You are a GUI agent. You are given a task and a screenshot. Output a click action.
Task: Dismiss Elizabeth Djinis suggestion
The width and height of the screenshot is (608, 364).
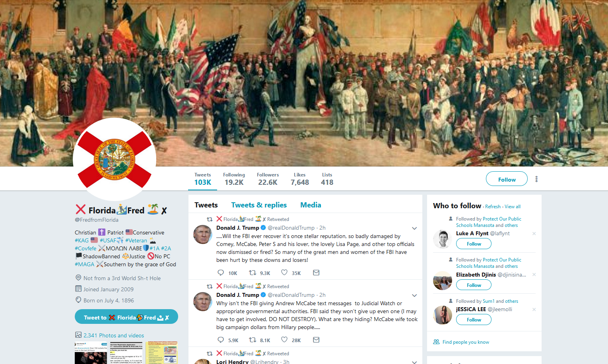coord(534,275)
